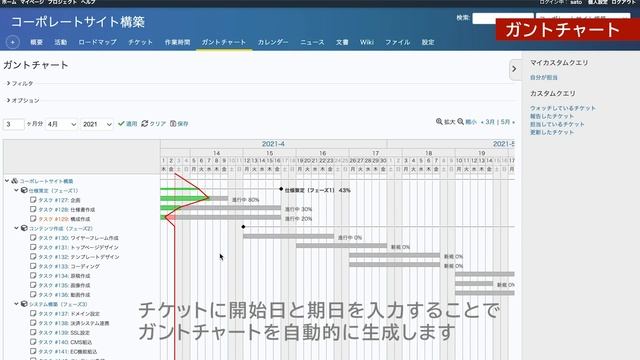Open 担当しているチケット query link
This screenshot has height=360, width=640.
pyautogui.click(x=557, y=124)
